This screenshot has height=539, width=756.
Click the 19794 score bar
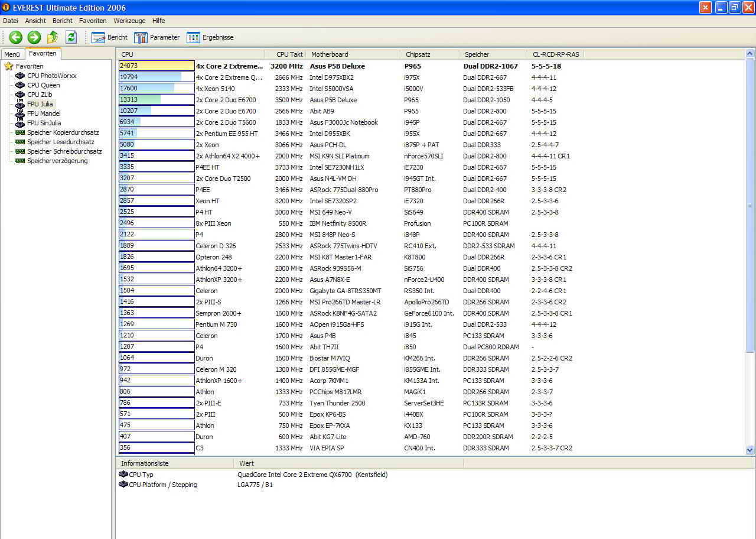[157, 77]
